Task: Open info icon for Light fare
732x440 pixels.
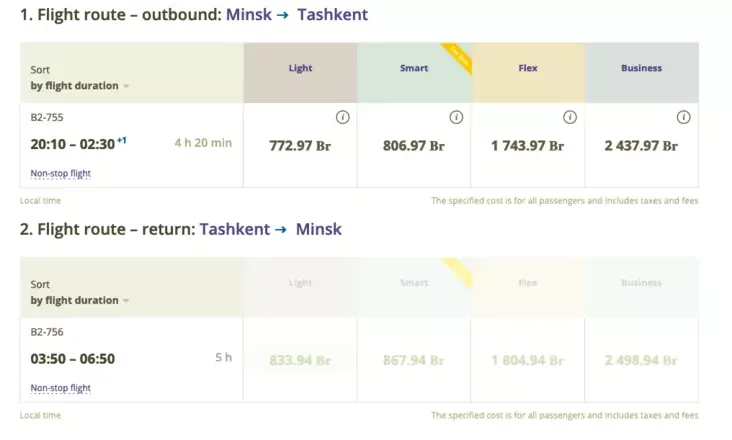Action: pos(343,117)
